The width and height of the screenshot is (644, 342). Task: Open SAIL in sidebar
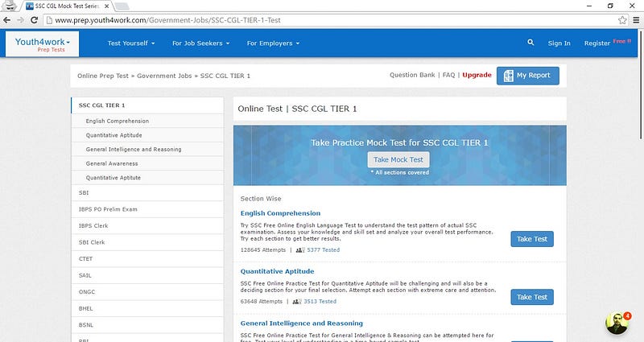coord(147,275)
